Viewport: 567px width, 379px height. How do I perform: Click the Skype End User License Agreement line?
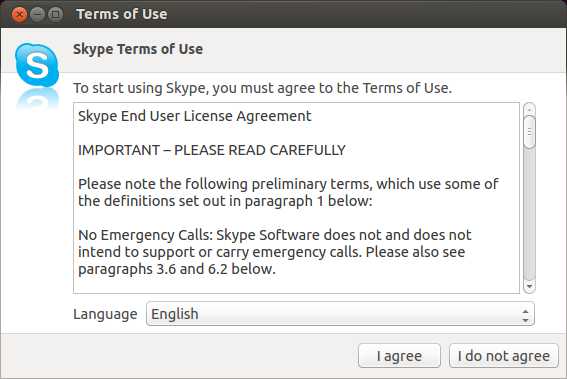pyautogui.click(x=195, y=116)
